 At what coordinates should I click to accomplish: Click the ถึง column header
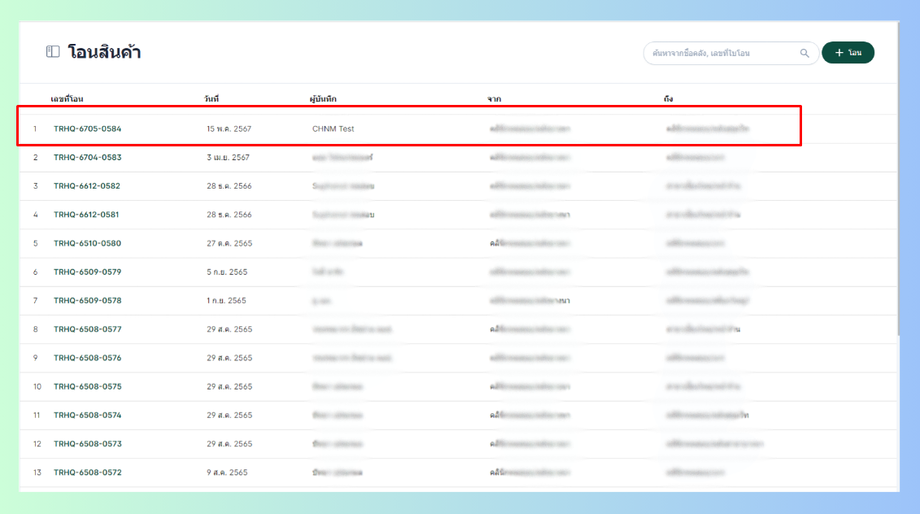click(x=668, y=99)
